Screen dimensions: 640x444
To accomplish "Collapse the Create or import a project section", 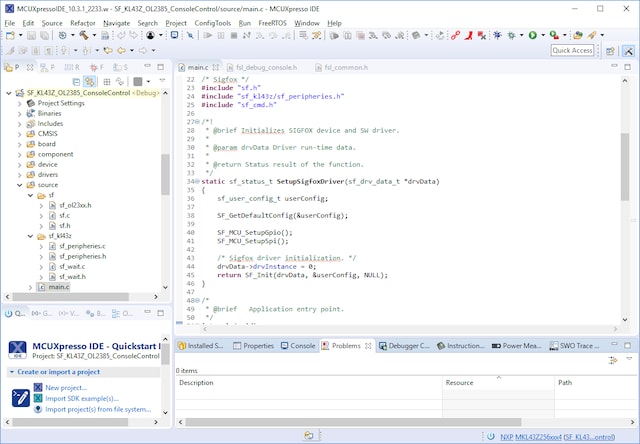I will 11,372.
